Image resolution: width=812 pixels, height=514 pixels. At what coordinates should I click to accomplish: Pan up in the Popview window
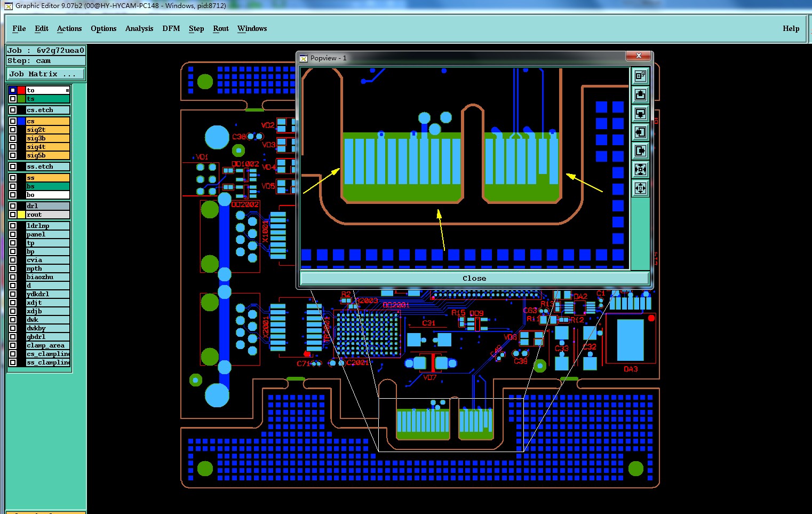coord(640,95)
